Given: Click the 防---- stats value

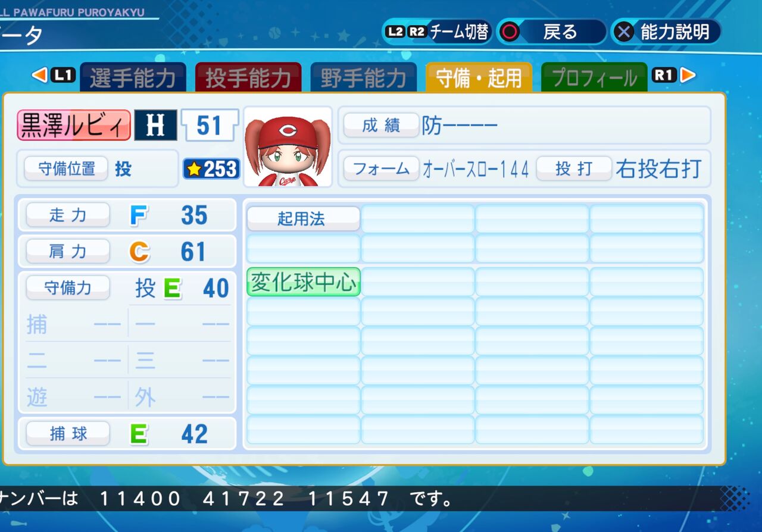Looking at the screenshot, I should point(460,126).
